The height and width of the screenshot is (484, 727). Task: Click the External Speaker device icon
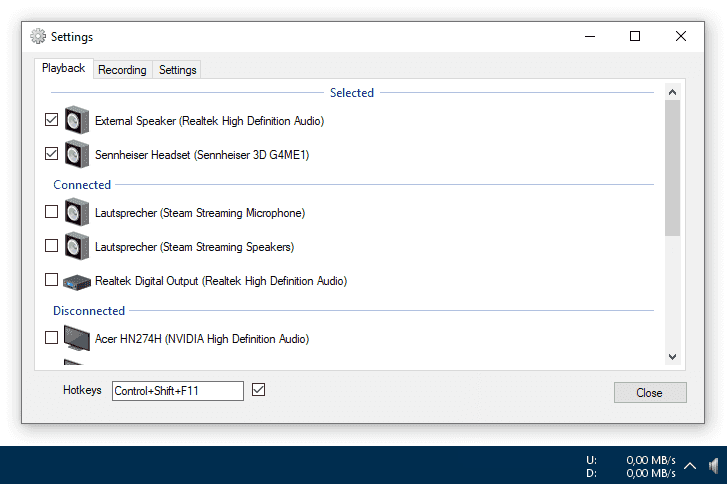(77, 121)
